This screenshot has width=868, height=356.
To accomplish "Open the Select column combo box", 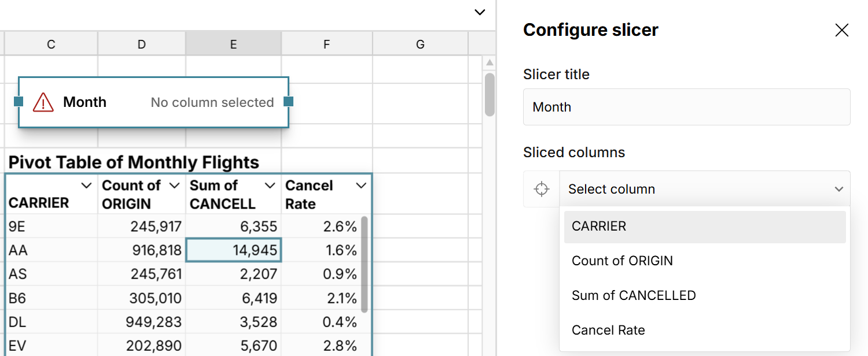I will click(705, 188).
